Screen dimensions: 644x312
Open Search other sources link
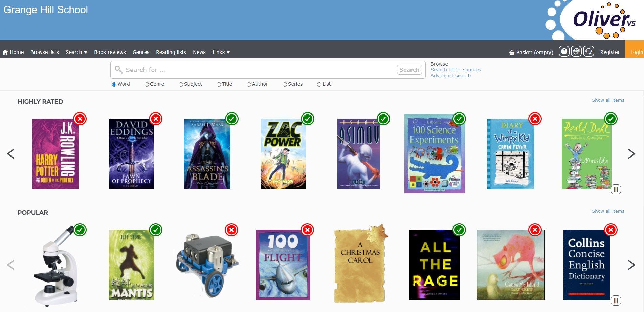coord(456,70)
